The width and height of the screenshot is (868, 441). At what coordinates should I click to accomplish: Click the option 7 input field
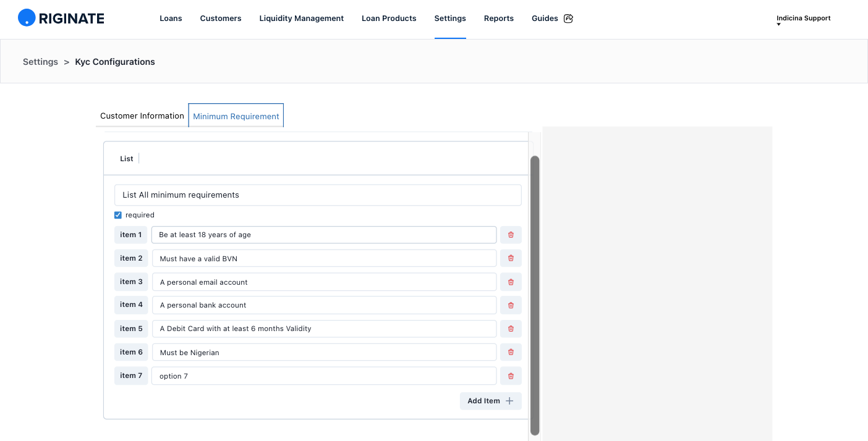tap(324, 376)
